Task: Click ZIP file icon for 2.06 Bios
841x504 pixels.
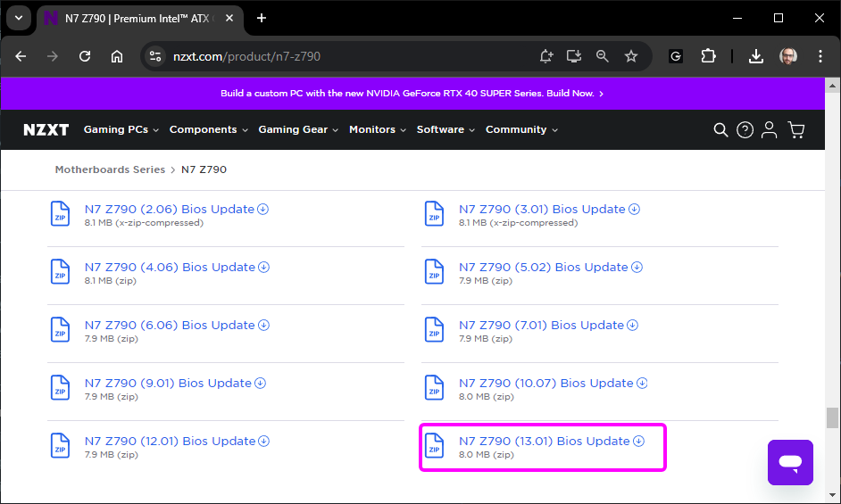Action: coord(60,214)
